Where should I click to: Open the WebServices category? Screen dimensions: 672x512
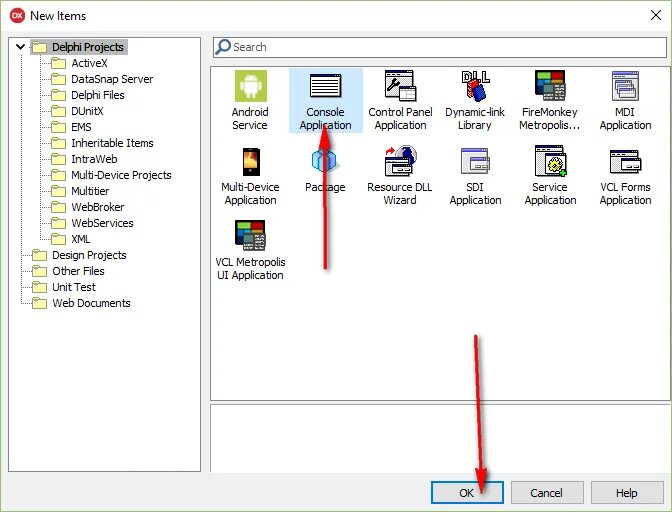click(x=92, y=223)
